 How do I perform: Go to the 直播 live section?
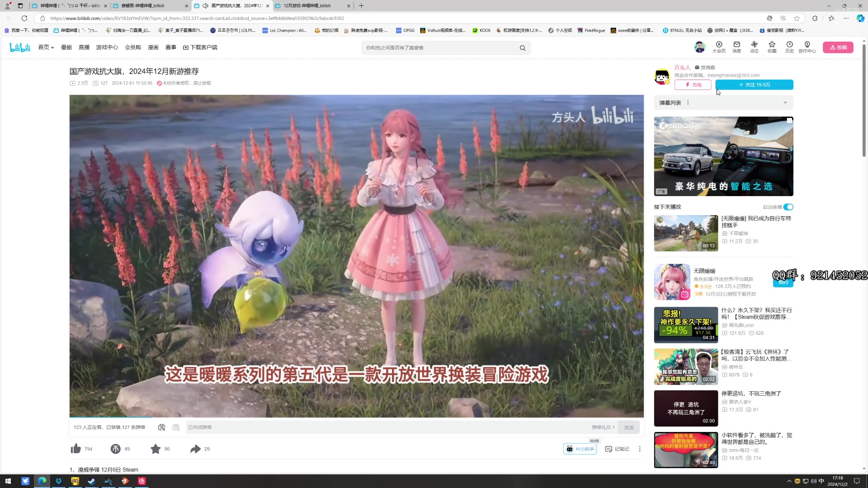(x=84, y=47)
